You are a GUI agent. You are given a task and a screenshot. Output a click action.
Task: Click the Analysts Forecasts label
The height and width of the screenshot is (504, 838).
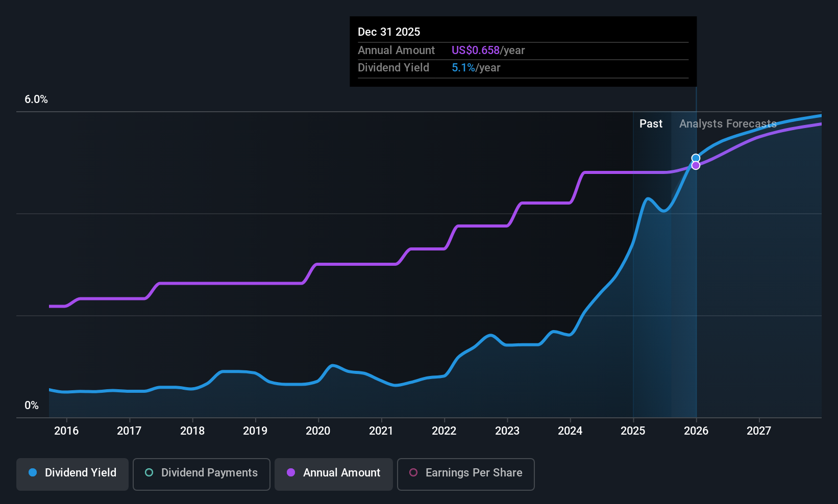[728, 123]
